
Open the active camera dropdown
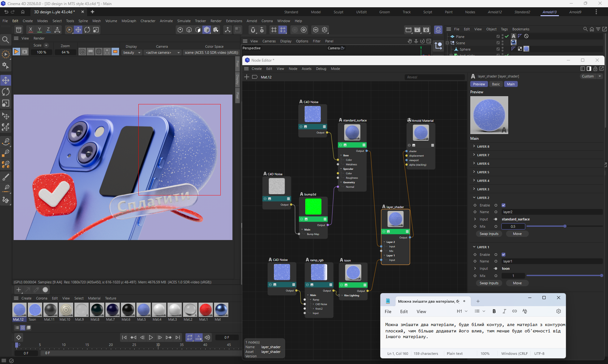(162, 52)
